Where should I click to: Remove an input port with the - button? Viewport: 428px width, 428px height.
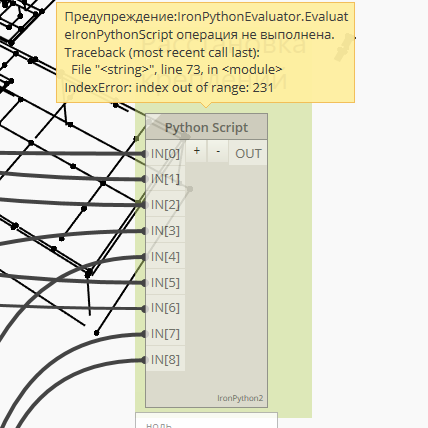218,151
